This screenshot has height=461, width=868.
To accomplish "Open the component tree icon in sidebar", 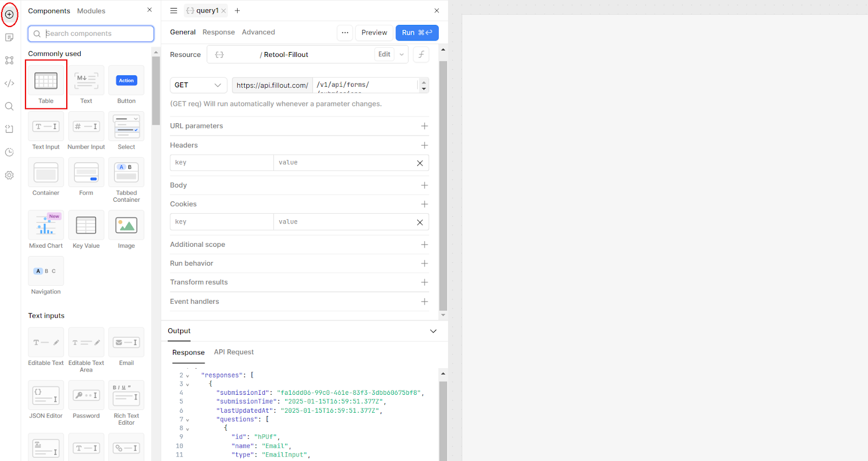I will tap(9, 60).
